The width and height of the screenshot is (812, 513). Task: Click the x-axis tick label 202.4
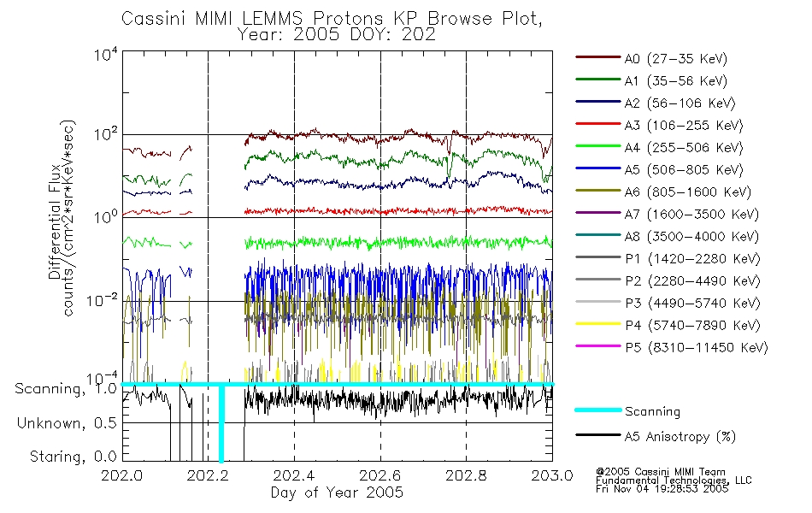(294, 475)
